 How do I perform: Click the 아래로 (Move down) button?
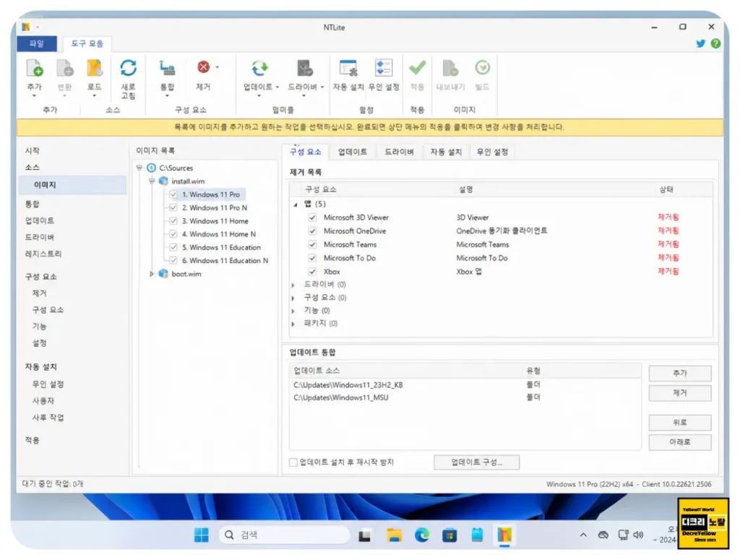[x=679, y=442]
